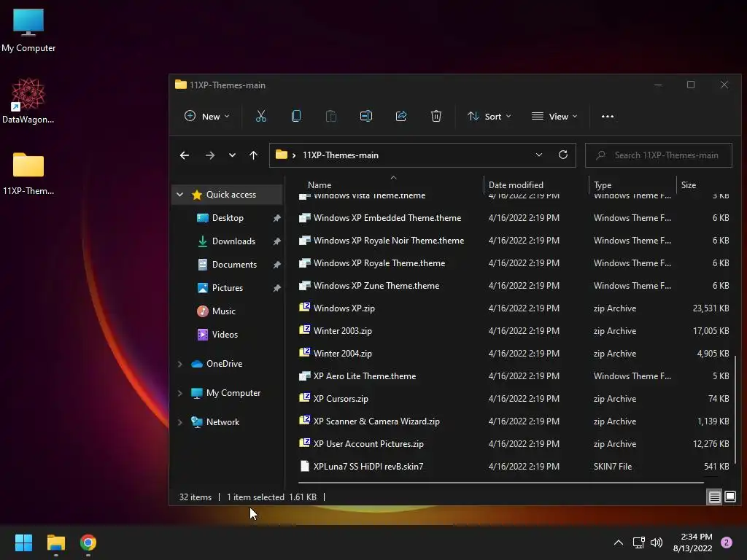Viewport: 747px width, 560px height.
Task: Click the Rename icon in toolbar
Action: click(x=366, y=116)
